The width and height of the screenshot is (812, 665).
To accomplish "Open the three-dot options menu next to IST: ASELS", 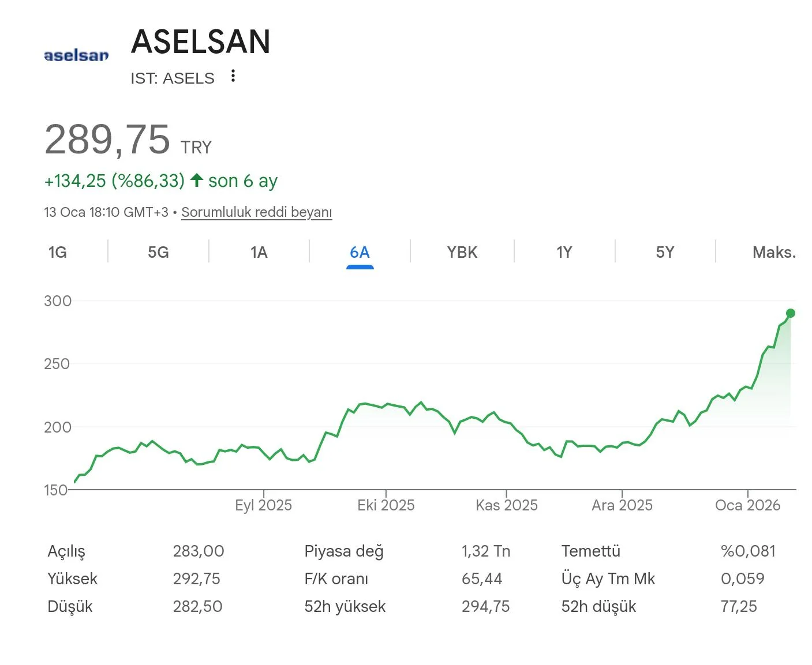I will [233, 76].
